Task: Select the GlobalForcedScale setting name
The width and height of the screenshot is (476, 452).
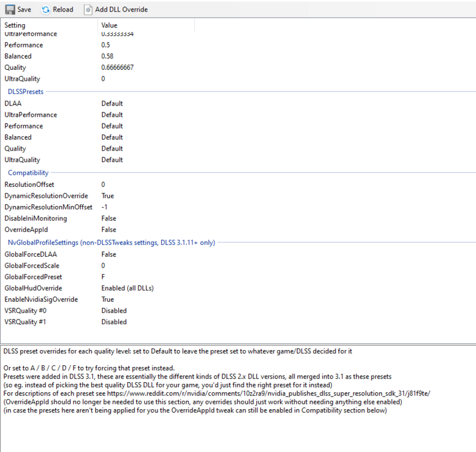Action: click(x=32, y=265)
